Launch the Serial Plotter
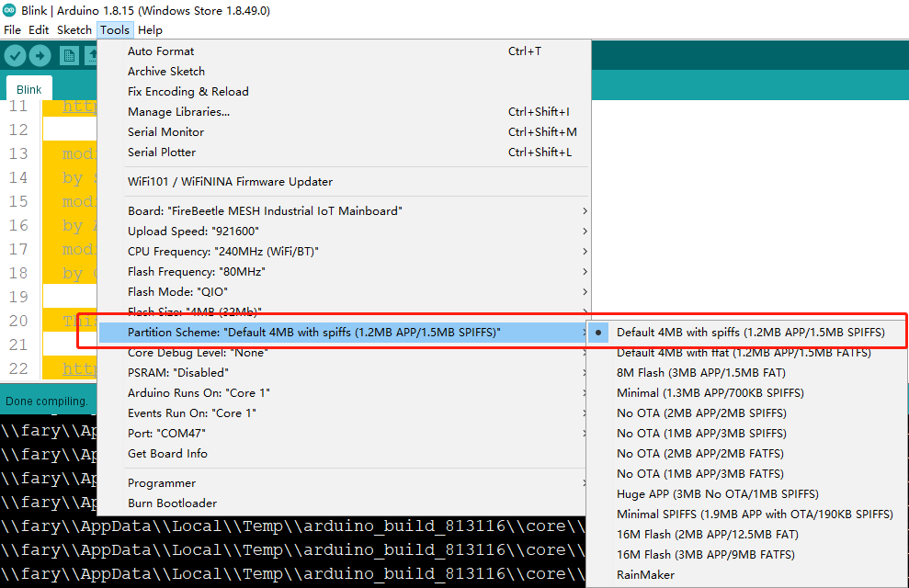The height and width of the screenshot is (588, 909). [x=345, y=153]
